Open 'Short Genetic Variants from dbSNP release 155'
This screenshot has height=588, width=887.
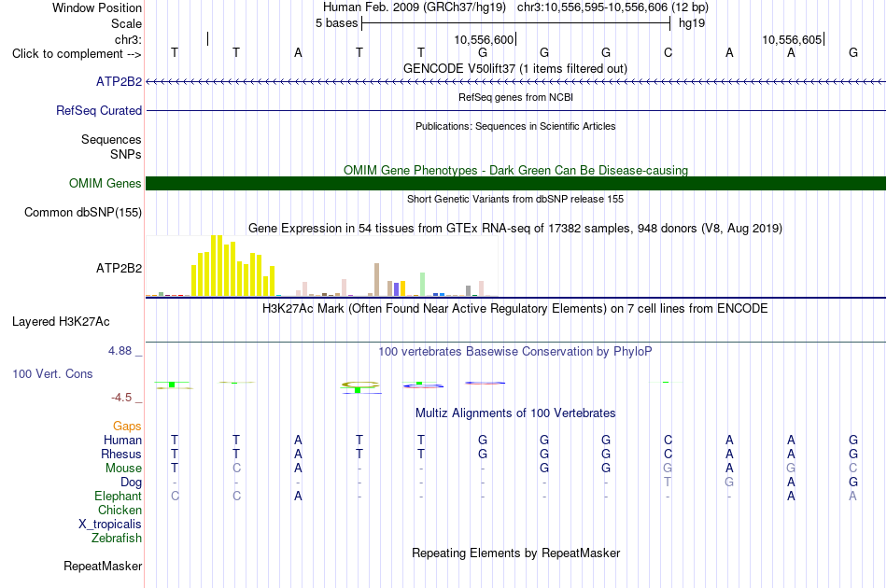tap(515, 199)
